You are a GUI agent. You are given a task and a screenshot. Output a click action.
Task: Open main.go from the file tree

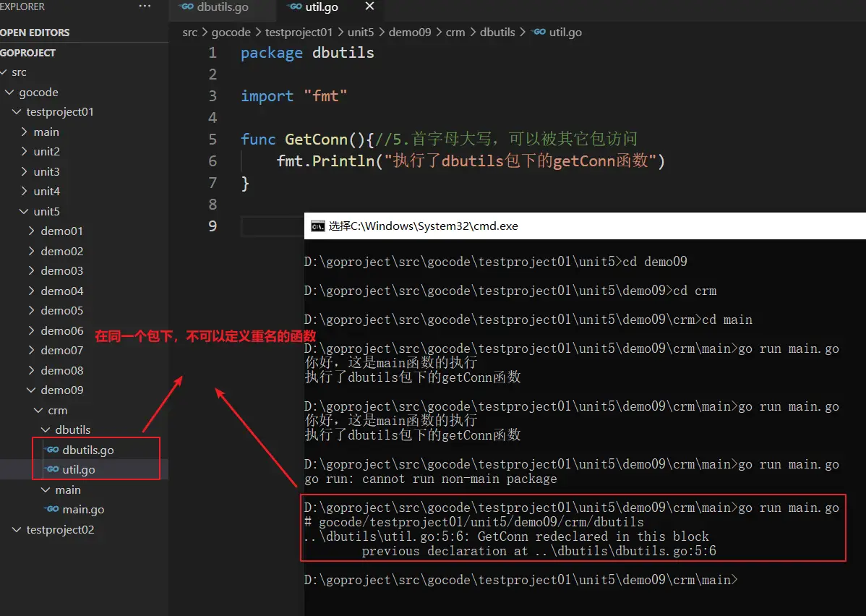(x=83, y=509)
